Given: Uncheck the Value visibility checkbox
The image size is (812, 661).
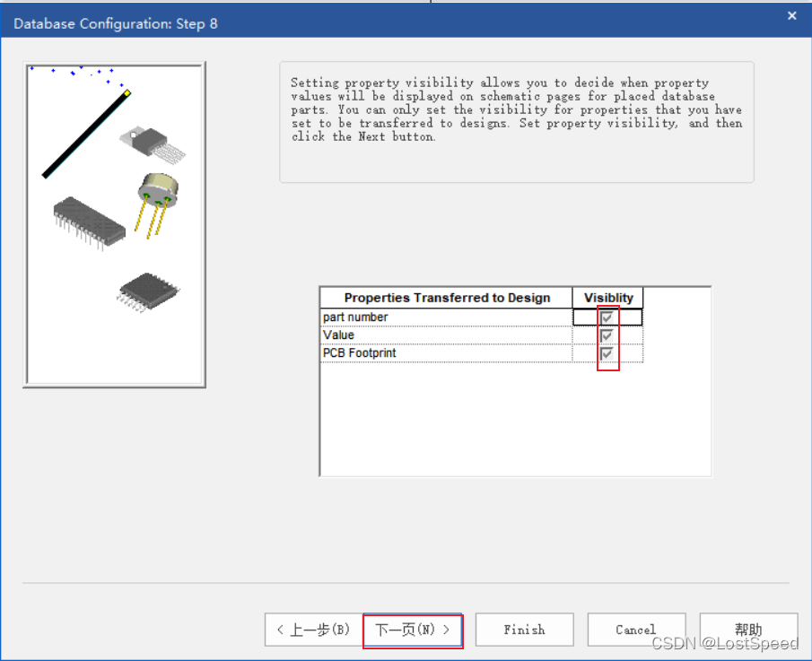Looking at the screenshot, I should pyautogui.click(x=607, y=335).
